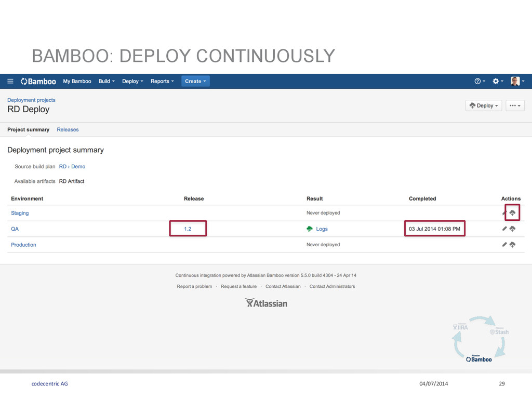Click the 'RD Deploy' project title
The image size is (532, 399).
(x=29, y=109)
